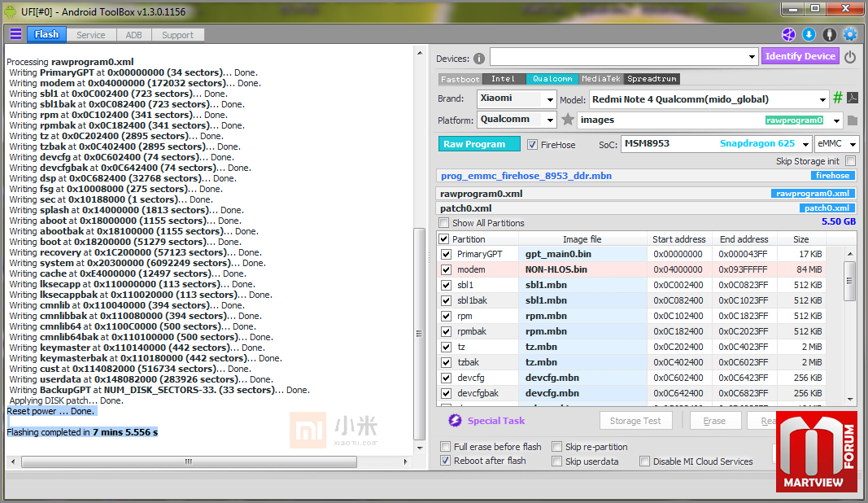Expand the Brand dropdown showing Xiaomi
Screen dimensions: 868x503
pyautogui.click(x=549, y=99)
